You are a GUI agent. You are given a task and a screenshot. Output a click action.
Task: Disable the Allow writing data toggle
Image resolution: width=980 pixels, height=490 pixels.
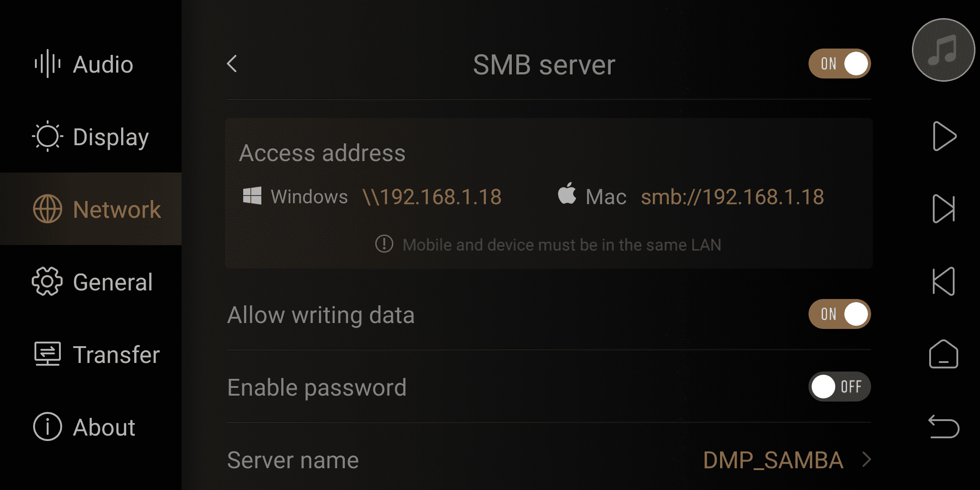(839, 314)
